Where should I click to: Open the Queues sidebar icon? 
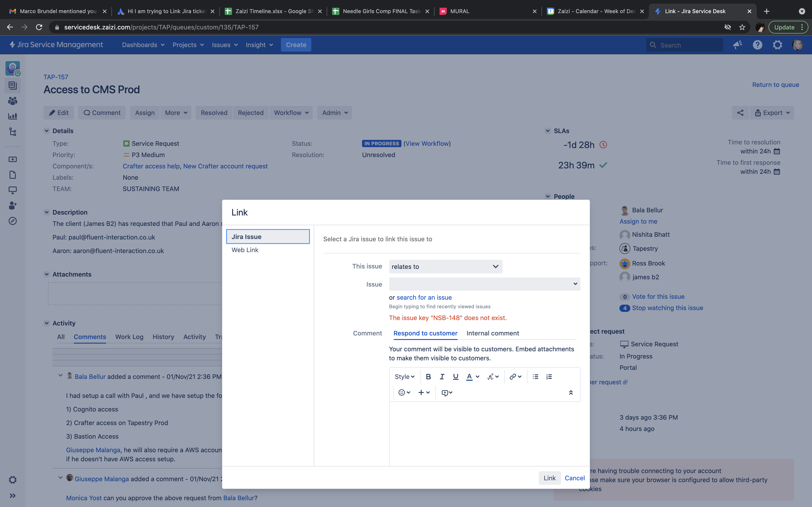(x=13, y=86)
